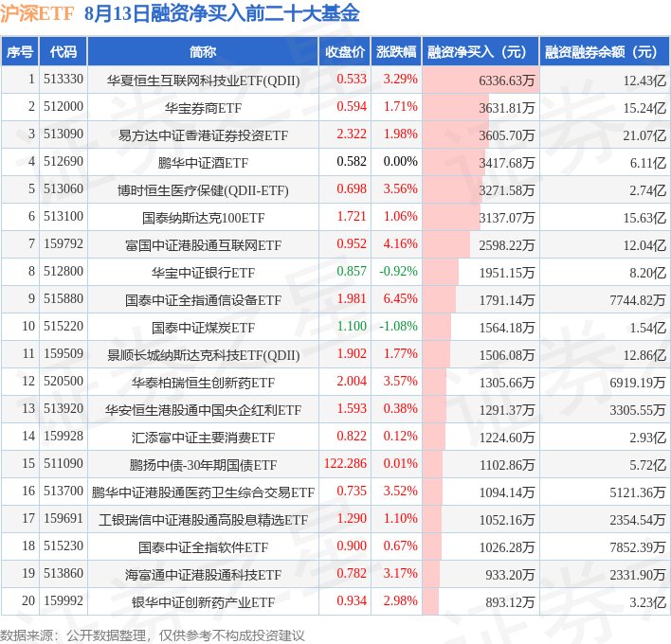Click the 融资融券余额（元） column header

pos(605,52)
